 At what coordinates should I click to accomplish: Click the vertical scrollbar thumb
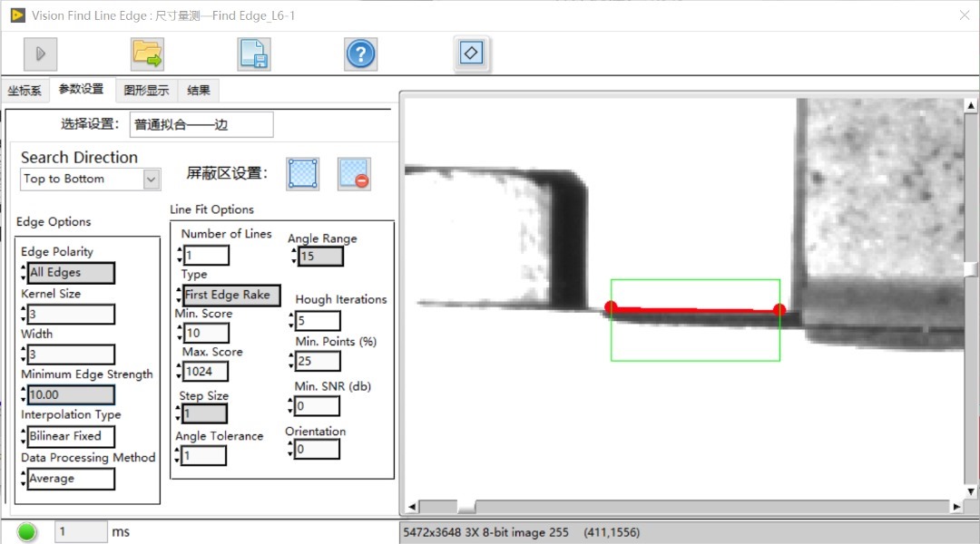point(971,269)
